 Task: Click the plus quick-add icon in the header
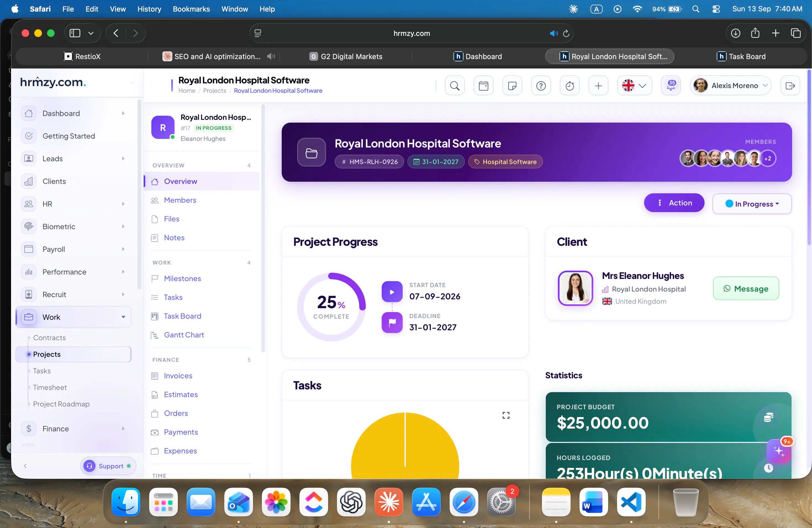click(x=599, y=86)
